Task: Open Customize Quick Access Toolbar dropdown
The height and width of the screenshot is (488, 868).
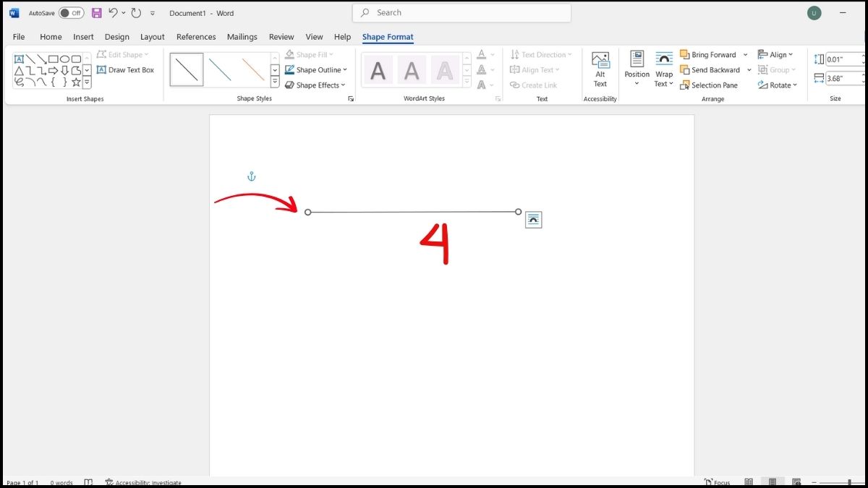Action: 153,13
